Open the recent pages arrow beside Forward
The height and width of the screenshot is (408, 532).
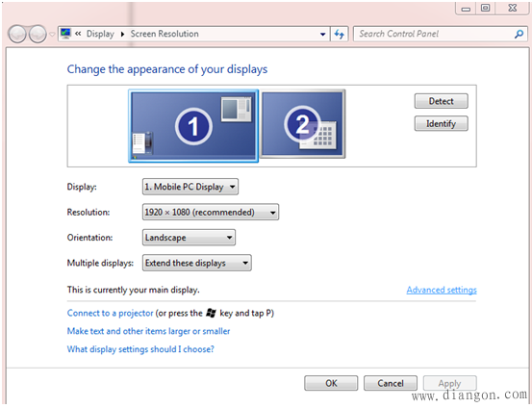click(52, 35)
